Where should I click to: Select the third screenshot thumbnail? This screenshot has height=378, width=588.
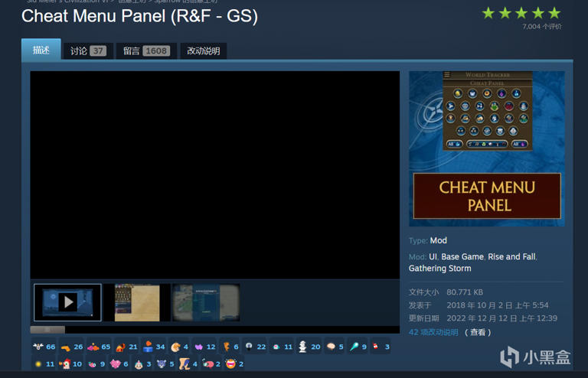click(x=205, y=302)
